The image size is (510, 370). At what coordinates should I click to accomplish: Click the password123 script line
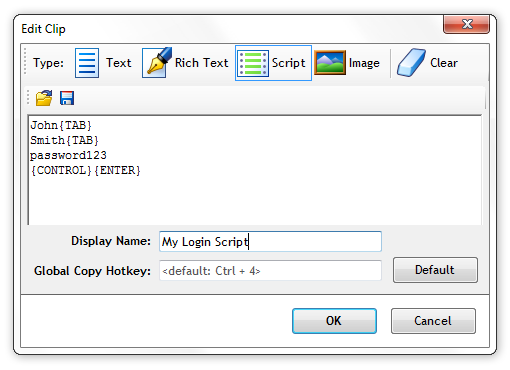(68, 155)
